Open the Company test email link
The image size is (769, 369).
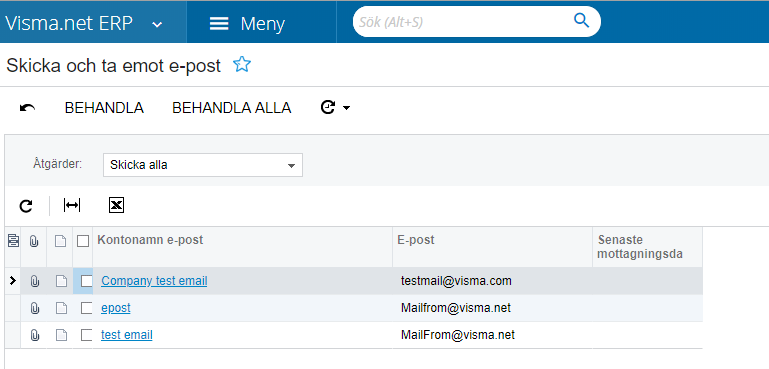point(154,281)
